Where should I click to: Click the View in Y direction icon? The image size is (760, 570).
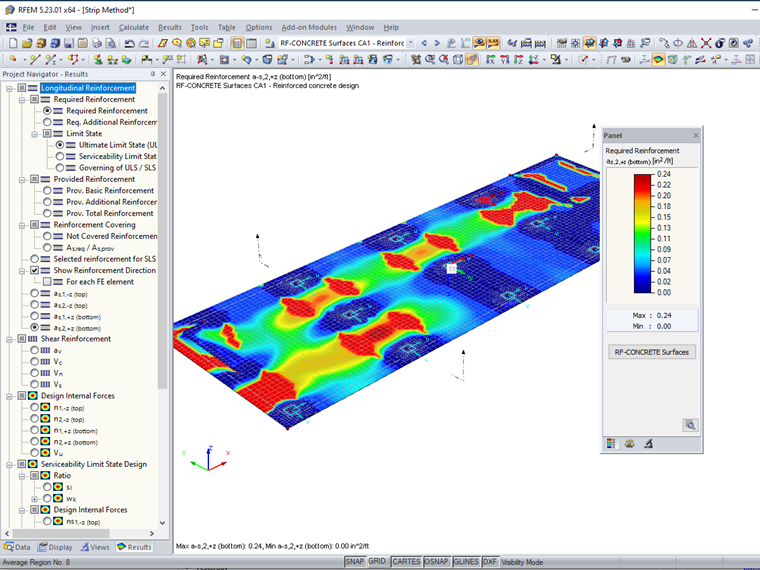coord(505,59)
